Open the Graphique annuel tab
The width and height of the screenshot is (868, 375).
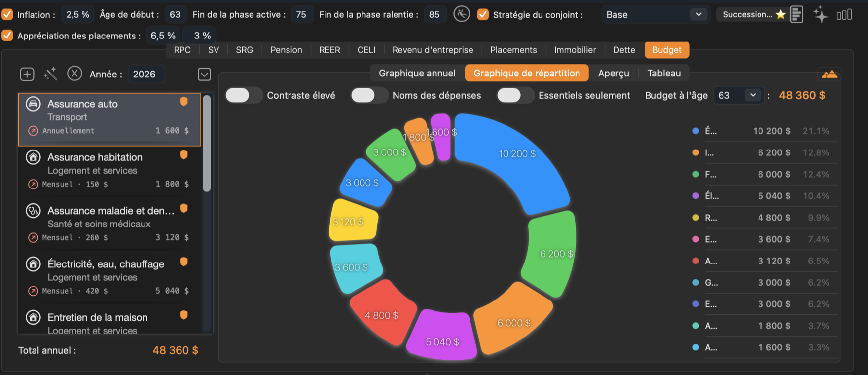tap(417, 73)
